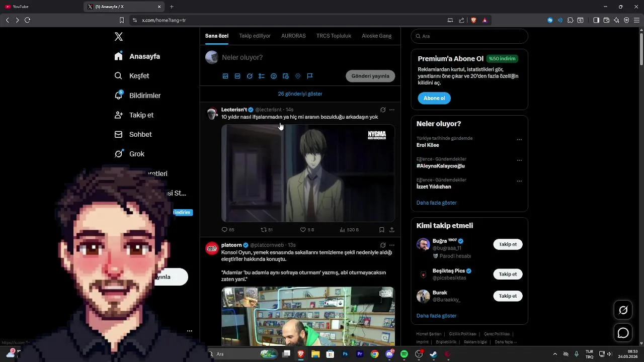Open emoji picker in composer

click(x=274, y=76)
